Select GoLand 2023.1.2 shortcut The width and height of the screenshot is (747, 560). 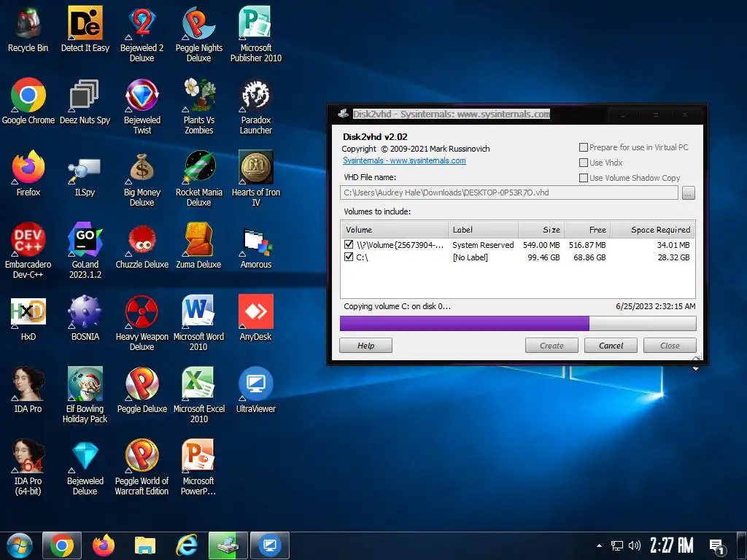click(x=85, y=251)
